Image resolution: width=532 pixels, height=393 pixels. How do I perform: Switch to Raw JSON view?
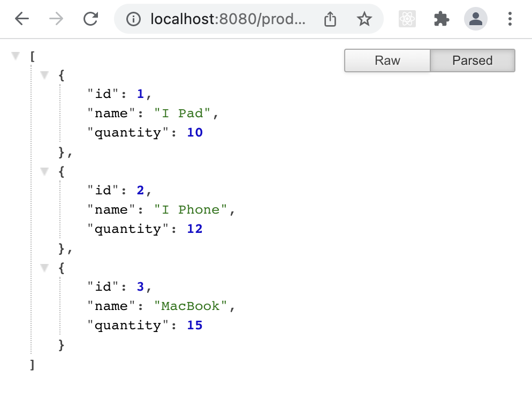click(387, 61)
